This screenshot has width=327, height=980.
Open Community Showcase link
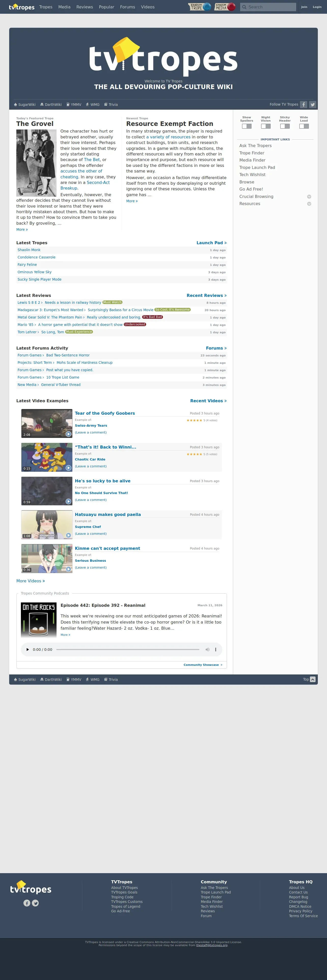(x=203, y=665)
